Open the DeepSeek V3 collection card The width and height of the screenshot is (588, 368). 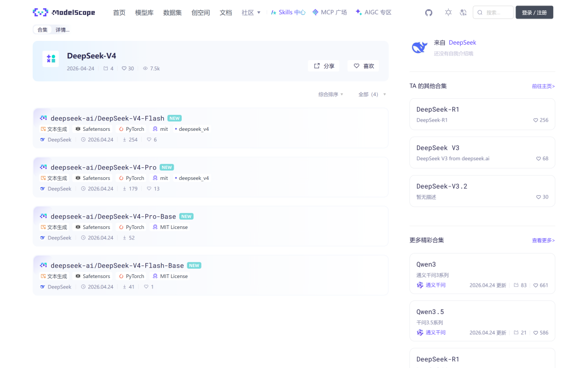point(482,153)
